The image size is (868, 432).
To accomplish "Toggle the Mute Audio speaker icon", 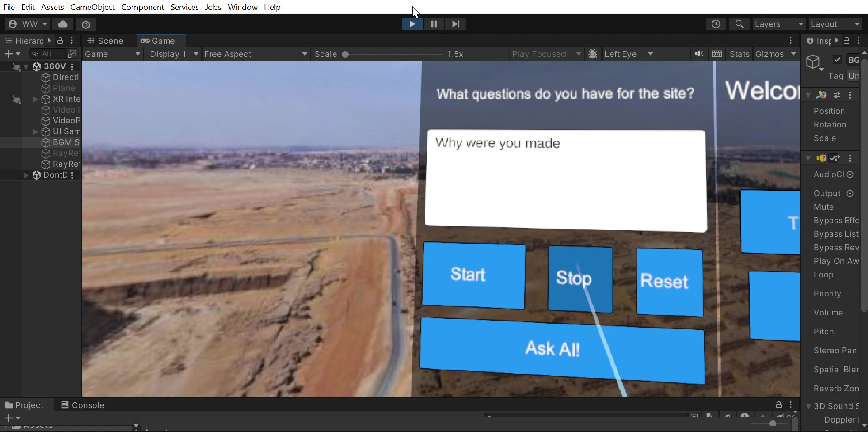I will click(x=699, y=54).
